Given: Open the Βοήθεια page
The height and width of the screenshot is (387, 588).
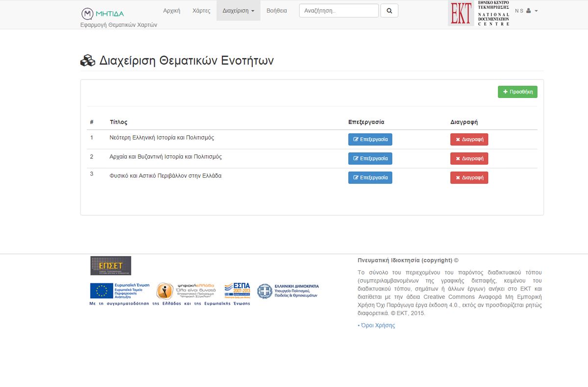Looking at the screenshot, I should click(277, 11).
